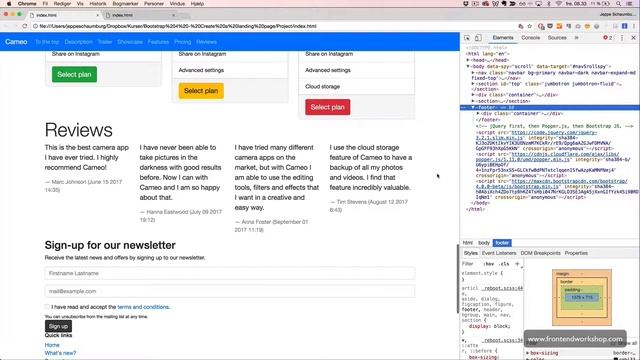Toggle .cls class editor
This screenshot has height=360, width=640.
tap(504, 264)
